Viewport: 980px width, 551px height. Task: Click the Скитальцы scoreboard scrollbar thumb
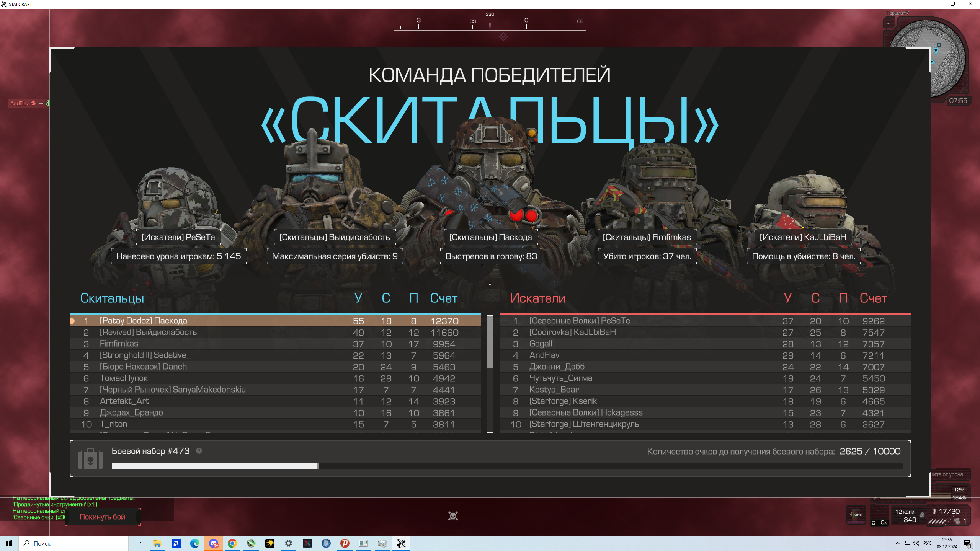tap(490, 341)
